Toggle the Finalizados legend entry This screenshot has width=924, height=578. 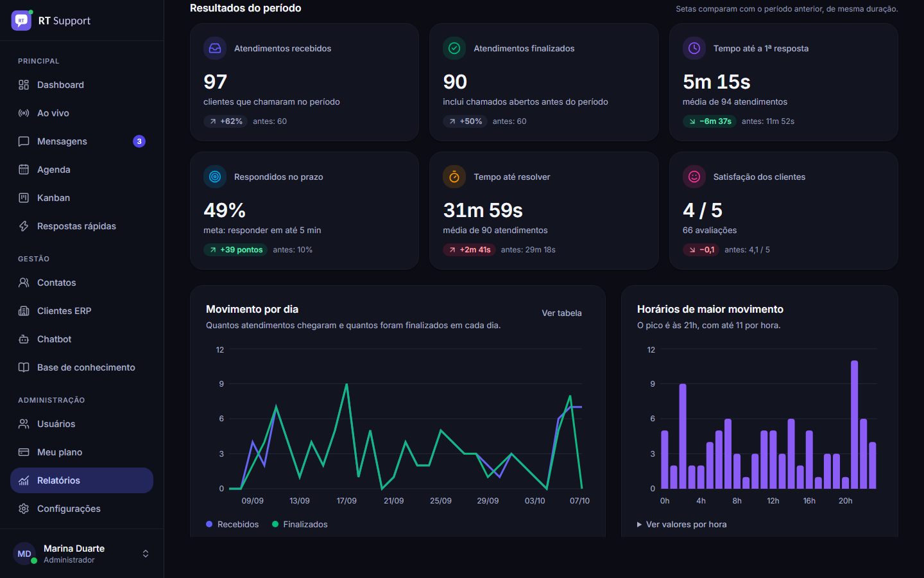(x=300, y=524)
